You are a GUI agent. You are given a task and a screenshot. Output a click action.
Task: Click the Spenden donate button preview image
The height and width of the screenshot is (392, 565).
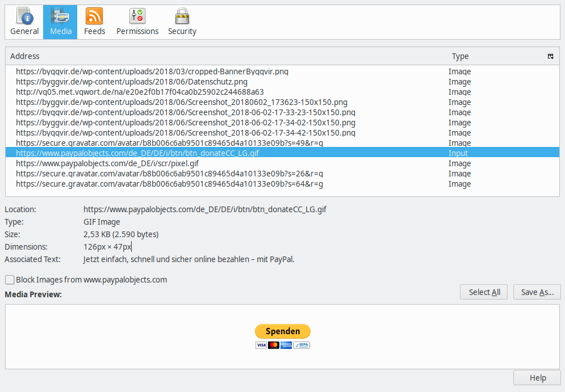pyautogui.click(x=282, y=331)
